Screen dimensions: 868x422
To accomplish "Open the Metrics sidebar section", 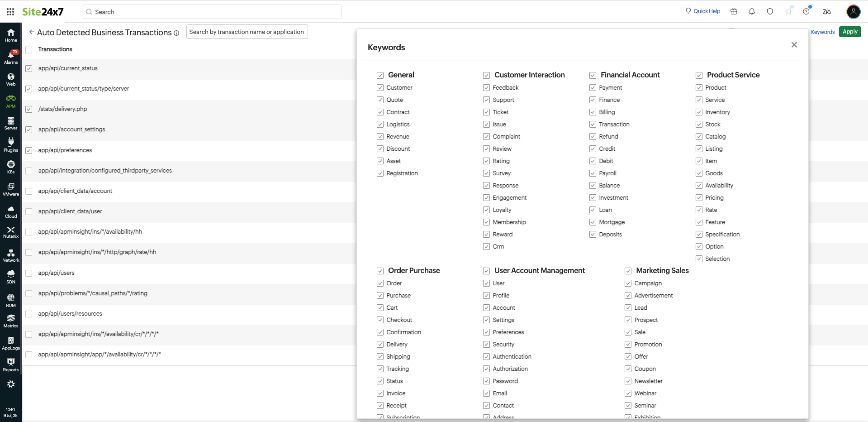I will coord(10,321).
